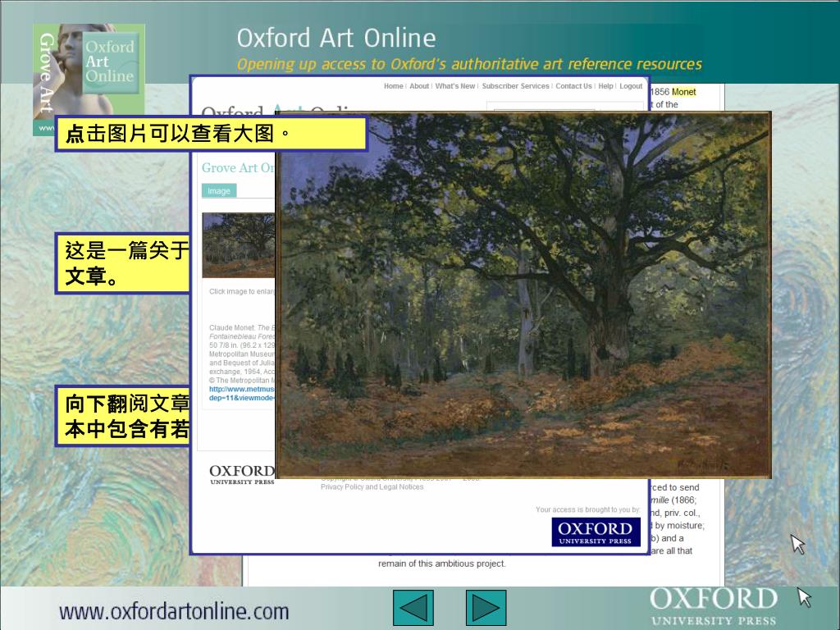This screenshot has width=840, height=630.
Task: Click the Oxford University Press footer logo
Action: pyautogui.click(x=714, y=606)
